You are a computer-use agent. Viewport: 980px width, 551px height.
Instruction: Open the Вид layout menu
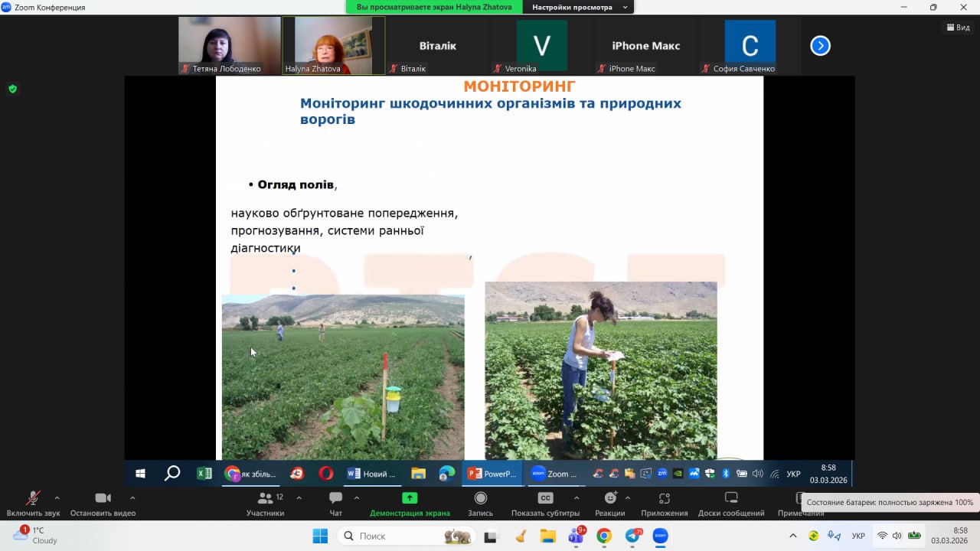click(957, 28)
